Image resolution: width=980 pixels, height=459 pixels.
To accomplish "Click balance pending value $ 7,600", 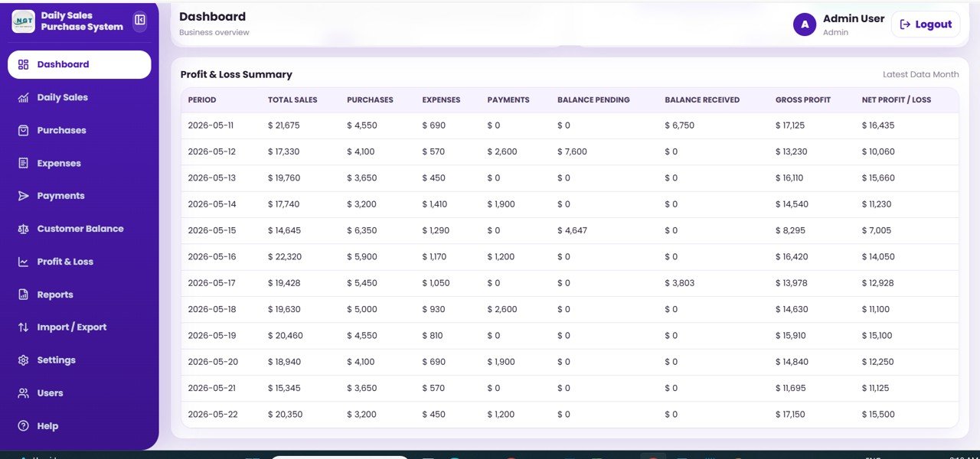I will (572, 151).
